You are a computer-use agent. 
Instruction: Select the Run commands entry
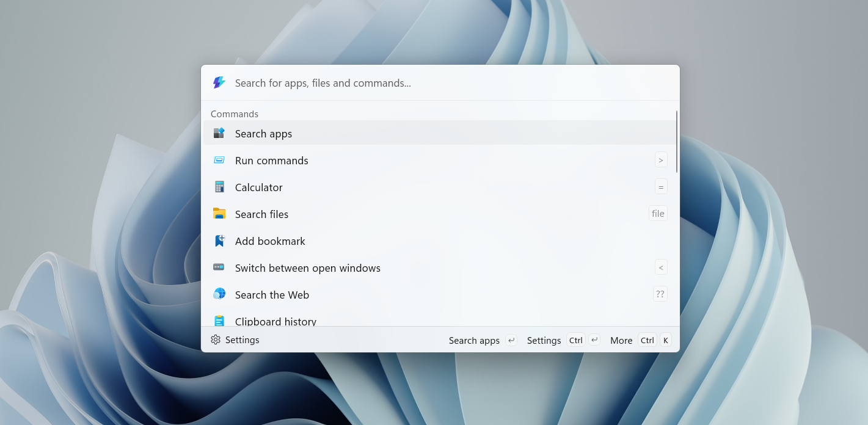pyautogui.click(x=272, y=160)
